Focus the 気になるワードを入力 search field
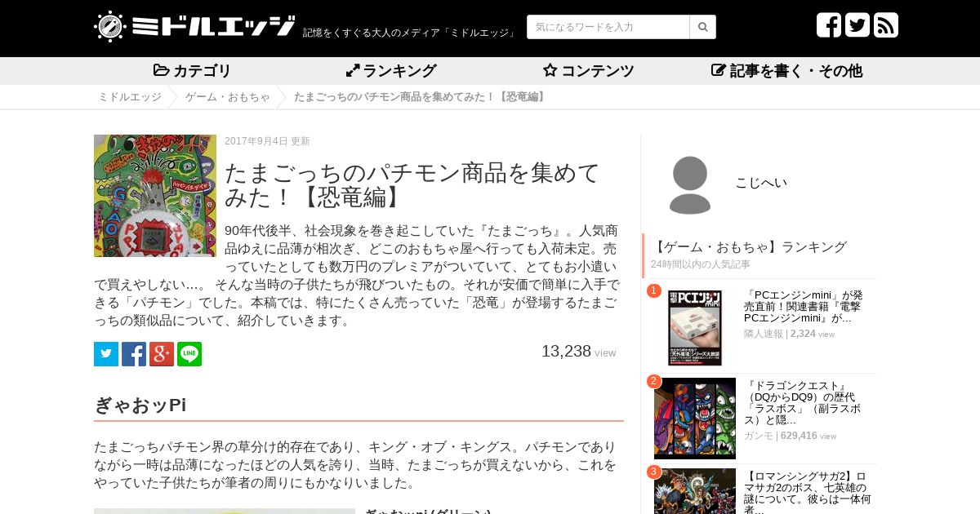980x514 pixels. (x=608, y=27)
